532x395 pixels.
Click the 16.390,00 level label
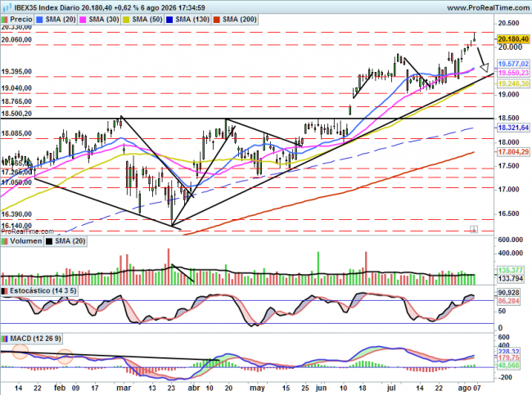16,214
